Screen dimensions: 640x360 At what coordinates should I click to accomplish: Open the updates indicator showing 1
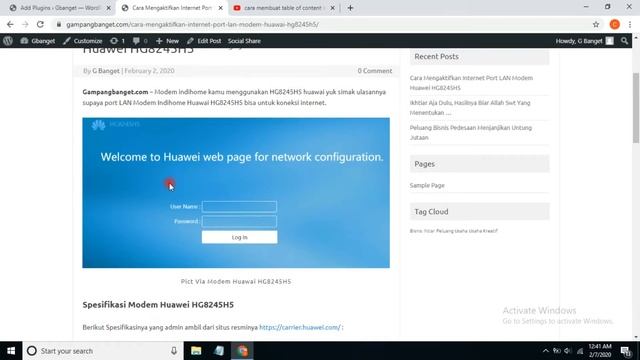tap(117, 41)
